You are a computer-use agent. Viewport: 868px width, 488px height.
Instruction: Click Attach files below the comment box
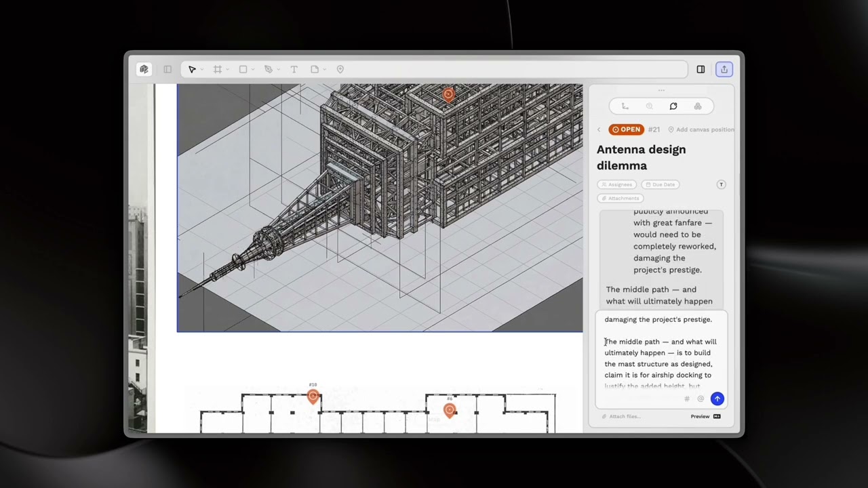coord(620,416)
